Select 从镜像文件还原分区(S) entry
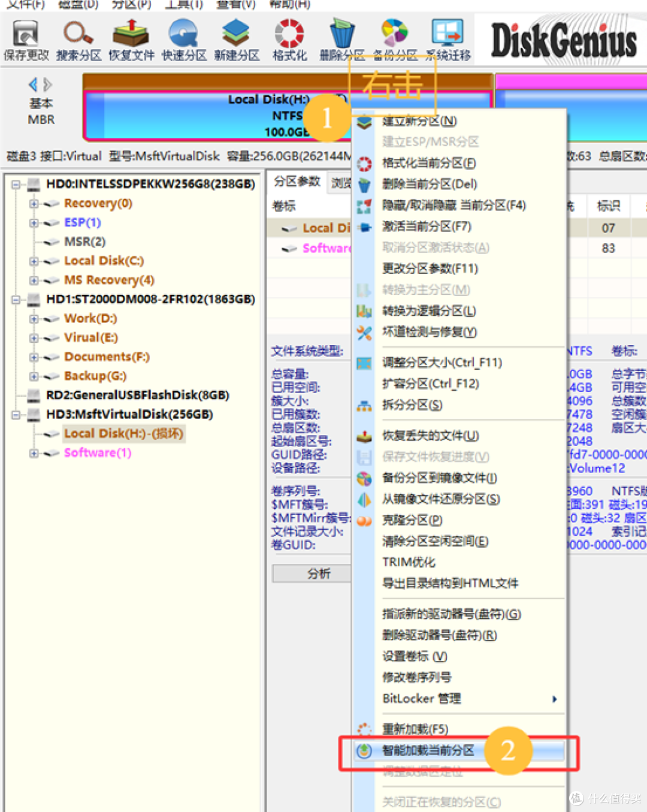 coord(459,499)
